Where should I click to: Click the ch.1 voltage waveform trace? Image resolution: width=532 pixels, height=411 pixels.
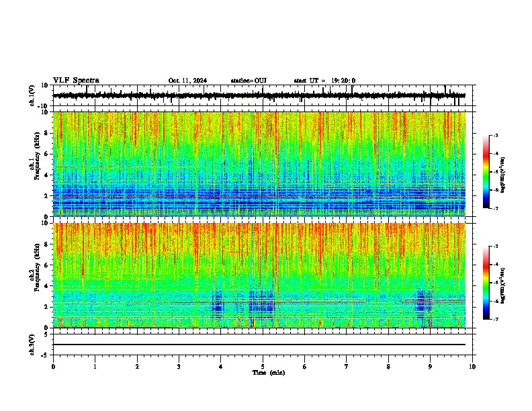259,95
